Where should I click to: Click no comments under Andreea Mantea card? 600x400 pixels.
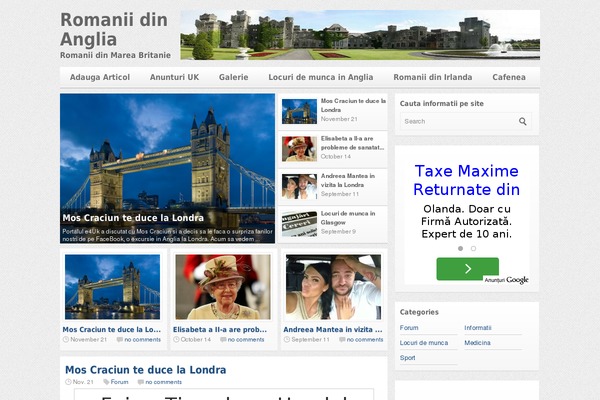click(365, 340)
